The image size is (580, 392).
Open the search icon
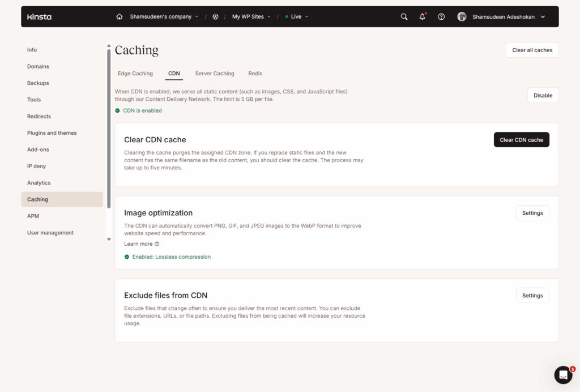click(404, 16)
